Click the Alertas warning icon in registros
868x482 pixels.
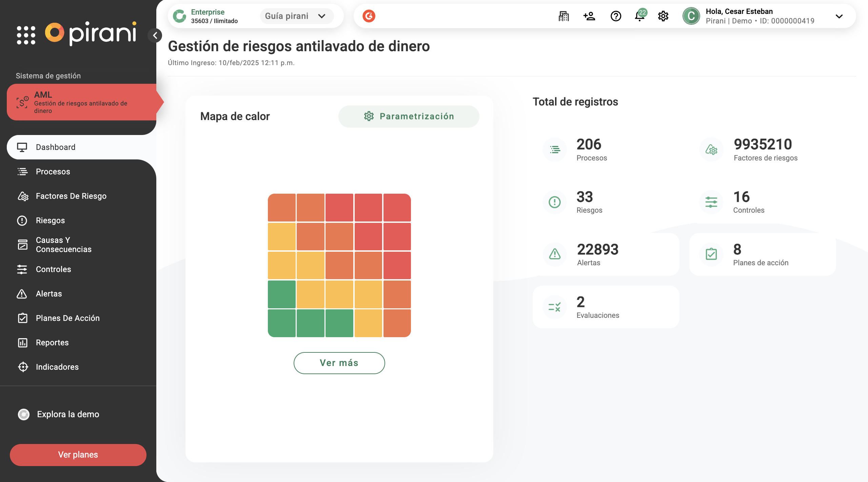point(555,254)
